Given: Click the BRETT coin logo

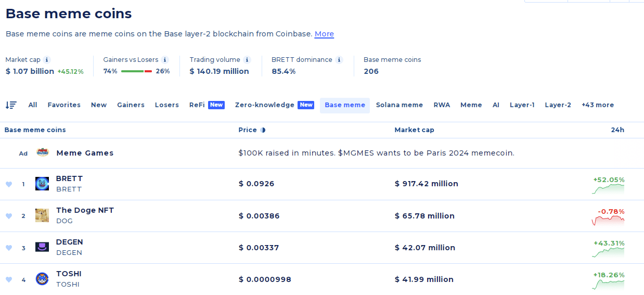Looking at the screenshot, I should point(42,184).
